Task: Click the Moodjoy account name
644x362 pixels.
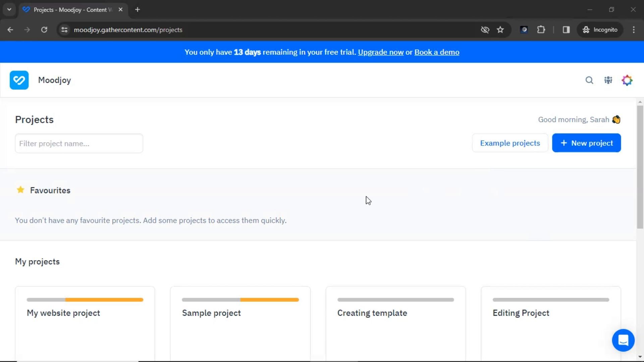Action: click(54, 80)
